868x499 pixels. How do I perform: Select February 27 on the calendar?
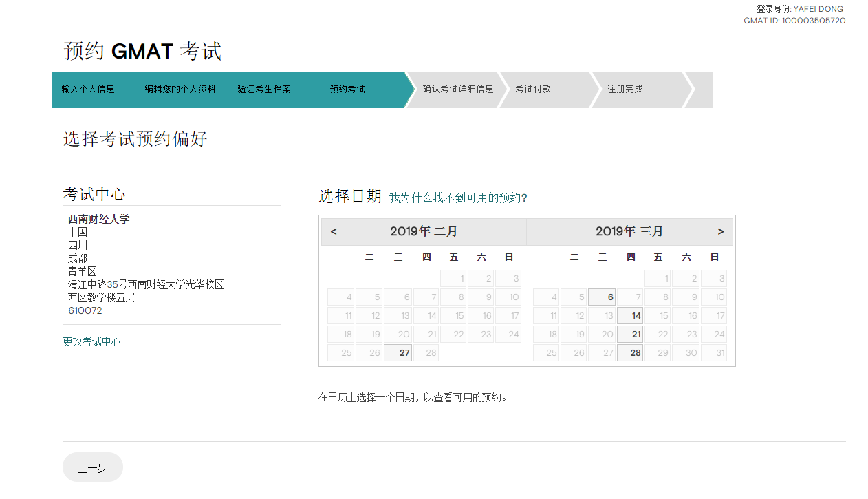pos(398,352)
